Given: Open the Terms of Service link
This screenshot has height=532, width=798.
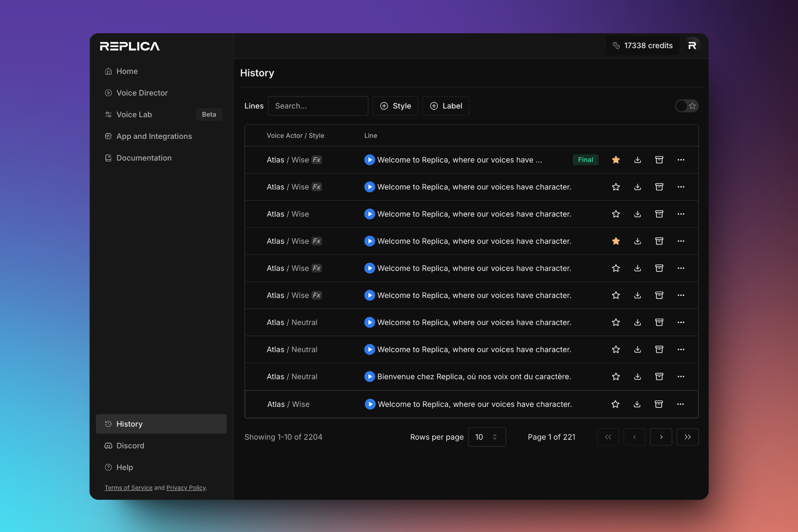Looking at the screenshot, I should [128, 488].
